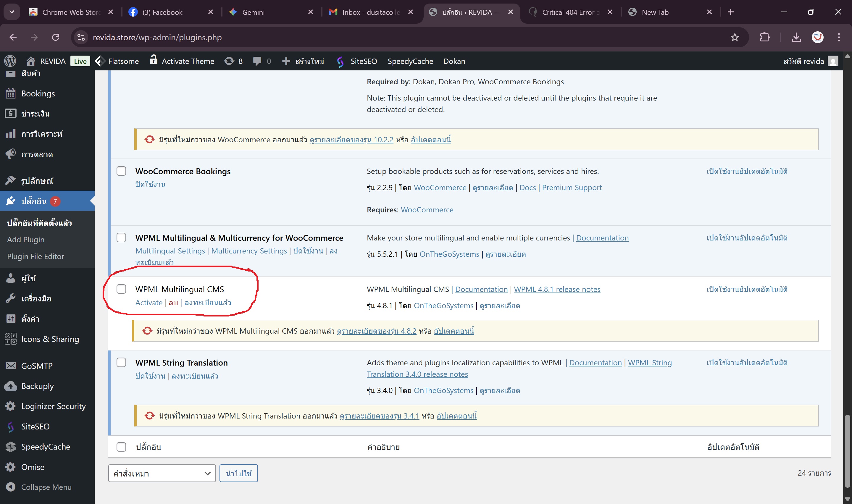Viewport: 852px width, 504px height.
Task: Open the Chrome three-dot menu
Action: click(839, 37)
